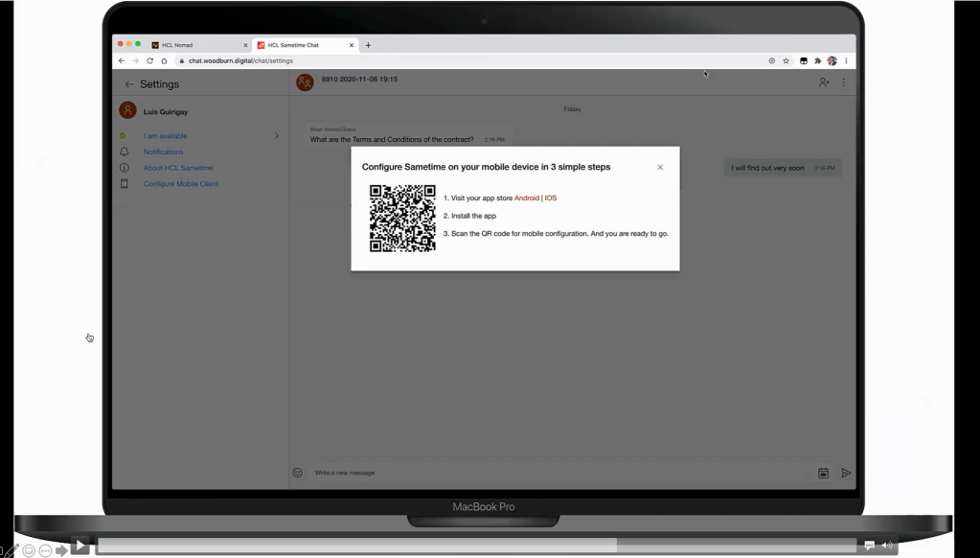Expand the 'I am available' status chevron
Image resolution: width=980 pixels, height=558 pixels.
(x=277, y=136)
